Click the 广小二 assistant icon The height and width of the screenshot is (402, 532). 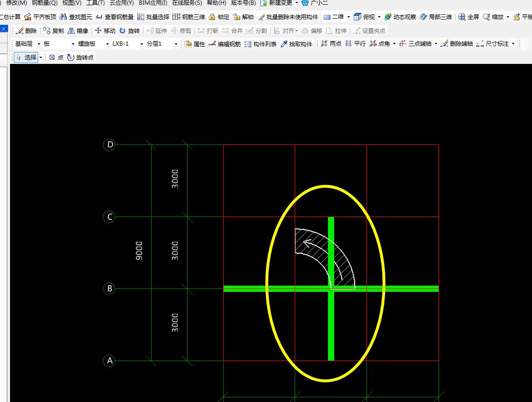305,3
